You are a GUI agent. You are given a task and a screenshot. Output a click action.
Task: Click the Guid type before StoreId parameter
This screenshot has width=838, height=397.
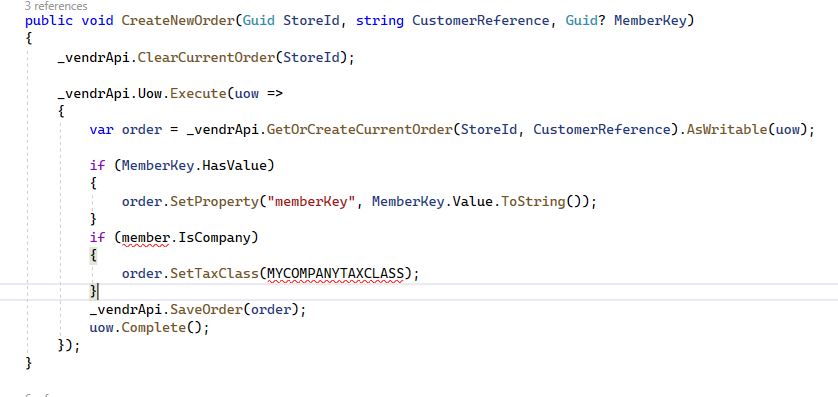coord(259,21)
